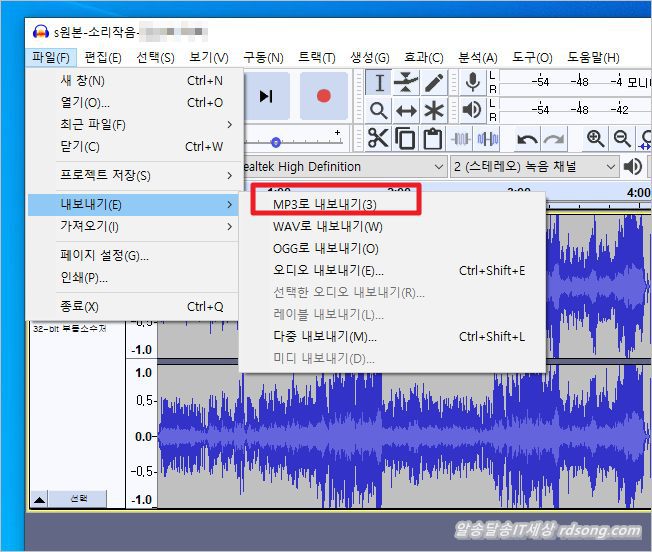The width and height of the screenshot is (652, 552).
Task: Click the Audacity headphones logo icon
Action: tap(40, 32)
